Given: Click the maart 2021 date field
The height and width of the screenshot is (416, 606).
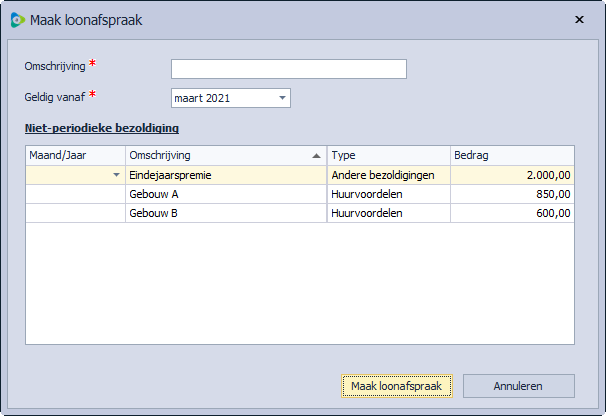Looking at the screenshot, I should coord(222,98).
